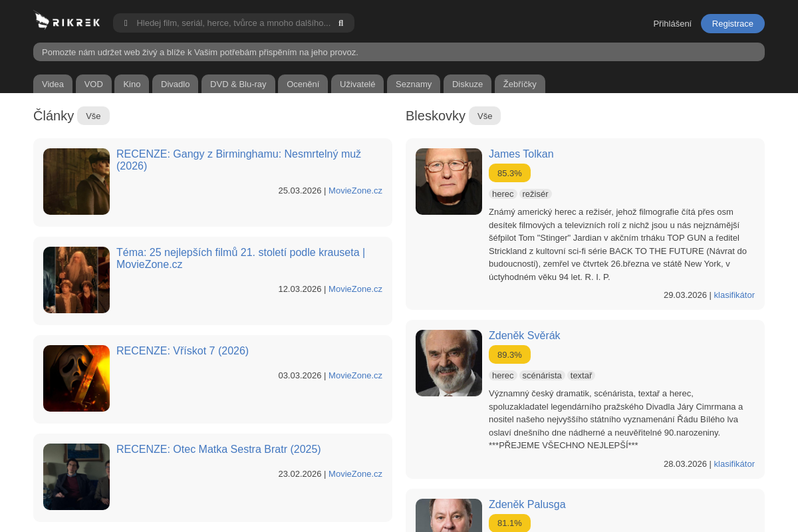798x532 pixels.
Task: Select the režisér tag under James Tolkan
Action: tap(535, 194)
